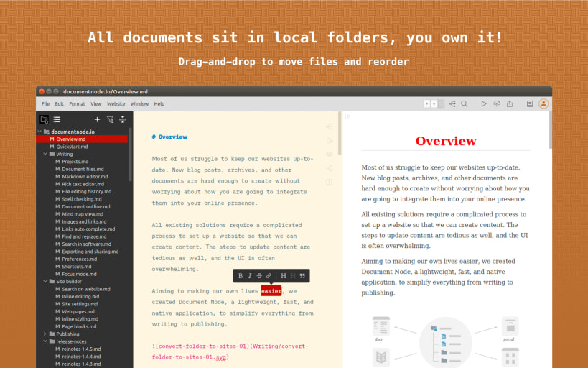Click faint mind map icon in editor margin
This screenshot has width=588, height=368.
pyautogui.click(x=330, y=126)
